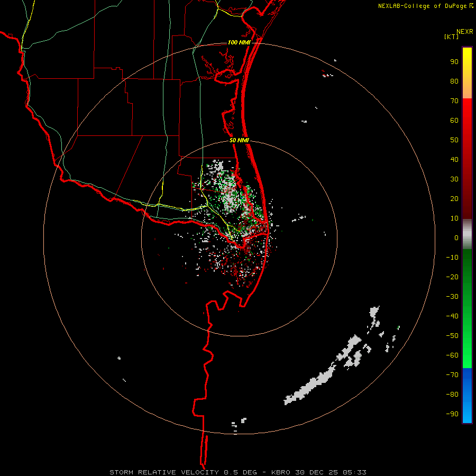The image size is (476, 476).
Task: Click the [KT] units label
Action: point(452,36)
